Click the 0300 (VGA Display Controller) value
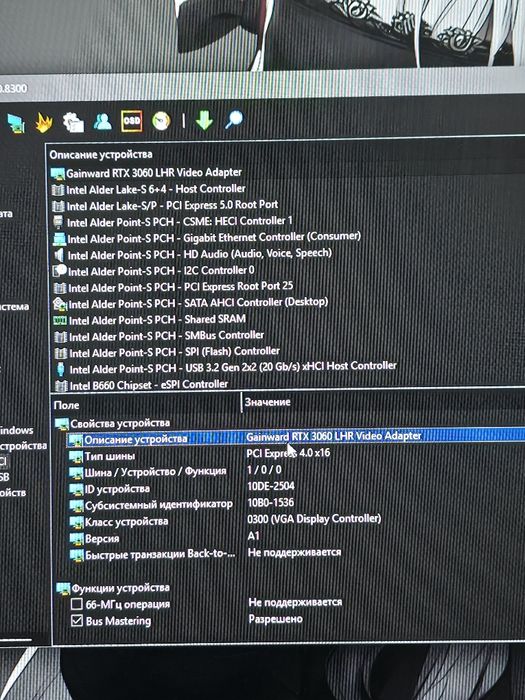The width and height of the screenshot is (525, 700). (x=314, y=519)
